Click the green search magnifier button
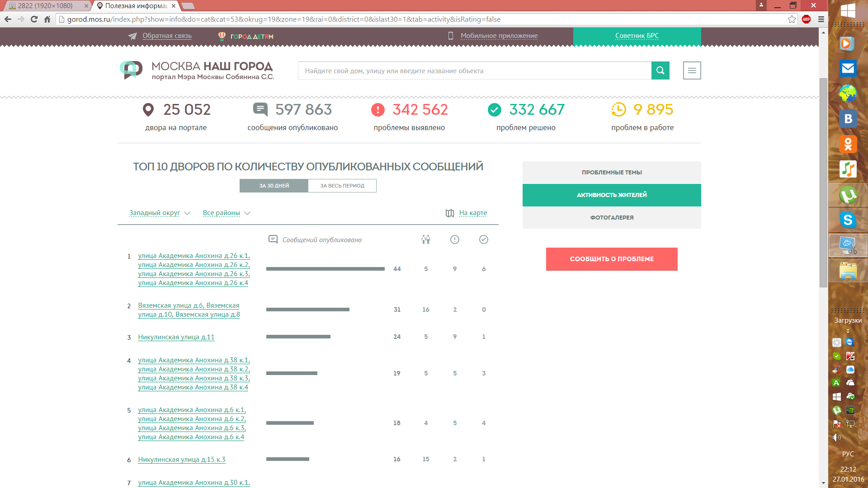Screen dimensions: 868x488 click(660, 70)
